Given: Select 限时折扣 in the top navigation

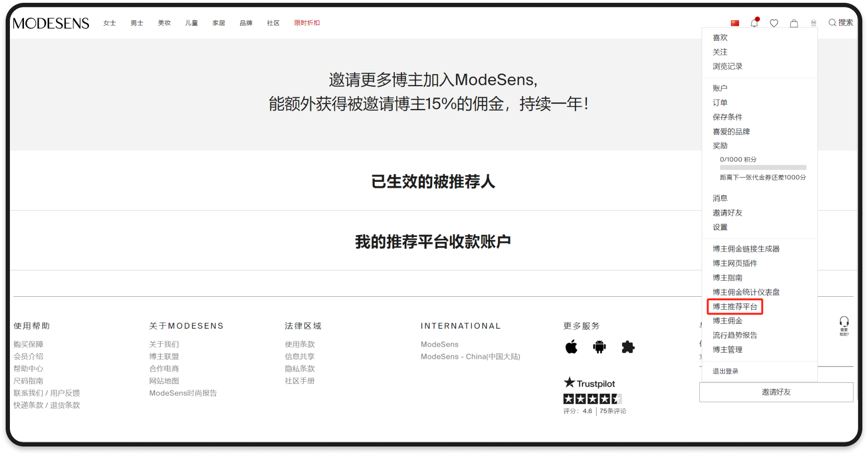Looking at the screenshot, I should (x=307, y=23).
